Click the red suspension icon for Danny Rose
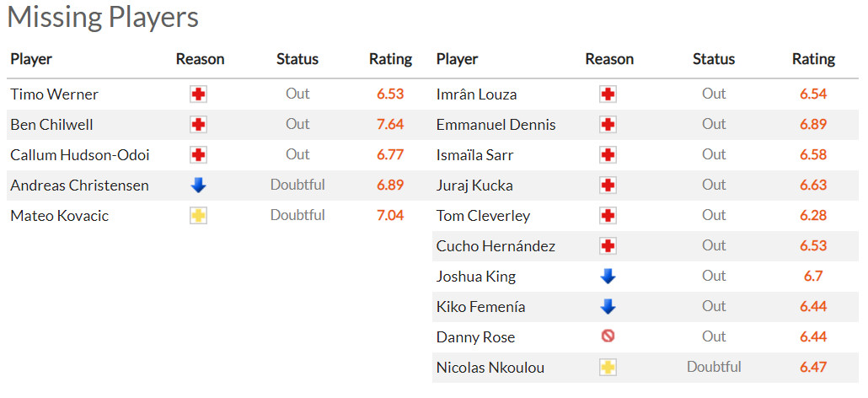This screenshot has height=398, width=868. click(608, 336)
